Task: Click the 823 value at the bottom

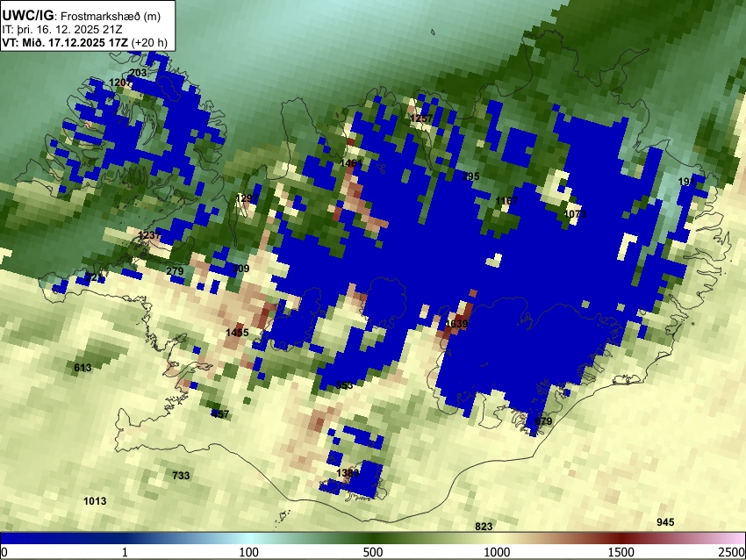Action: click(x=484, y=527)
